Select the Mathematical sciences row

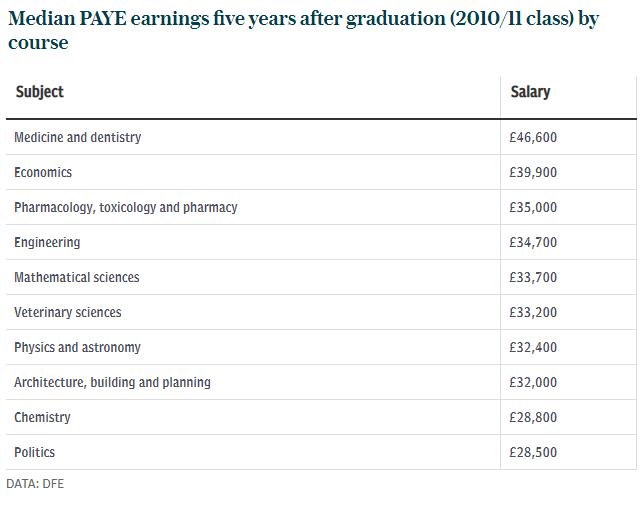77,277
